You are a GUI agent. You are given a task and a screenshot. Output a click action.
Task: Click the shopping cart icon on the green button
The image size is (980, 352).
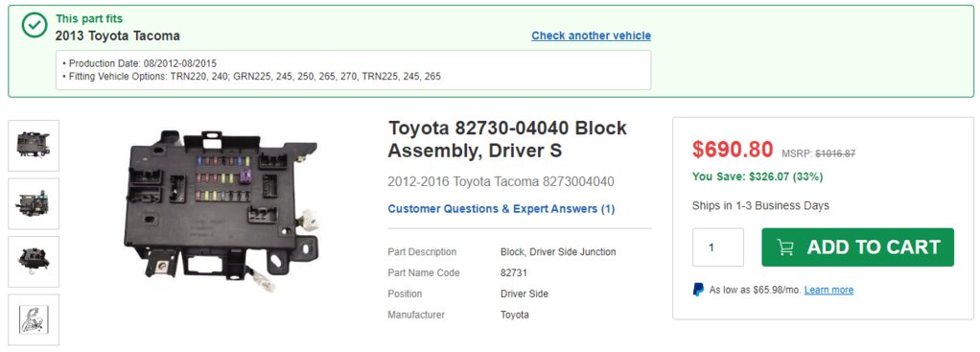pos(785,247)
